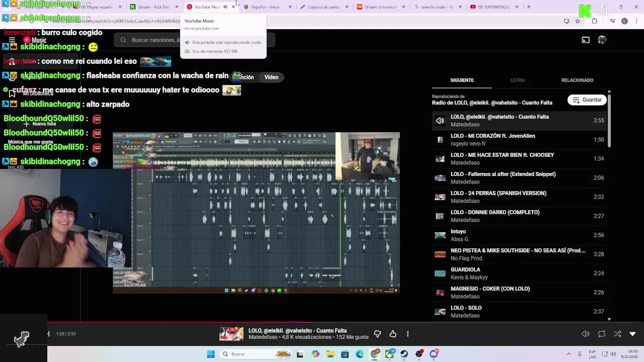This screenshot has height=362, width=644.
Task: Open the Chrome extensions puzzle icon
Action: tap(595, 21)
